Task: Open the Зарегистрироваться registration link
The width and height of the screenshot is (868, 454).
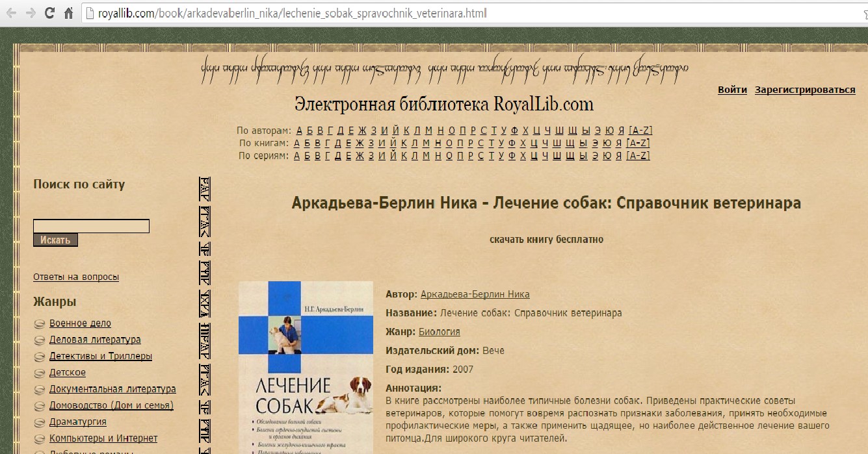Action: click(x=805, y=90)
